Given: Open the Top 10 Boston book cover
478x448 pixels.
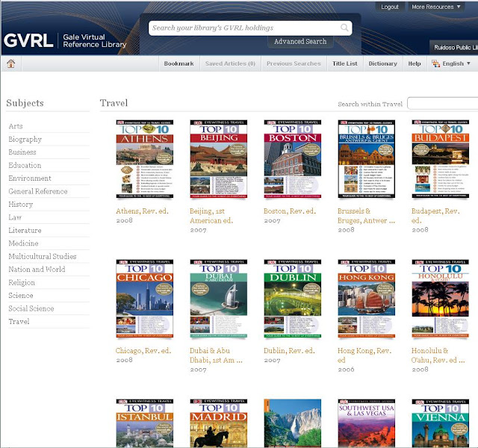Looking at the screenshot, I should 293,159.
